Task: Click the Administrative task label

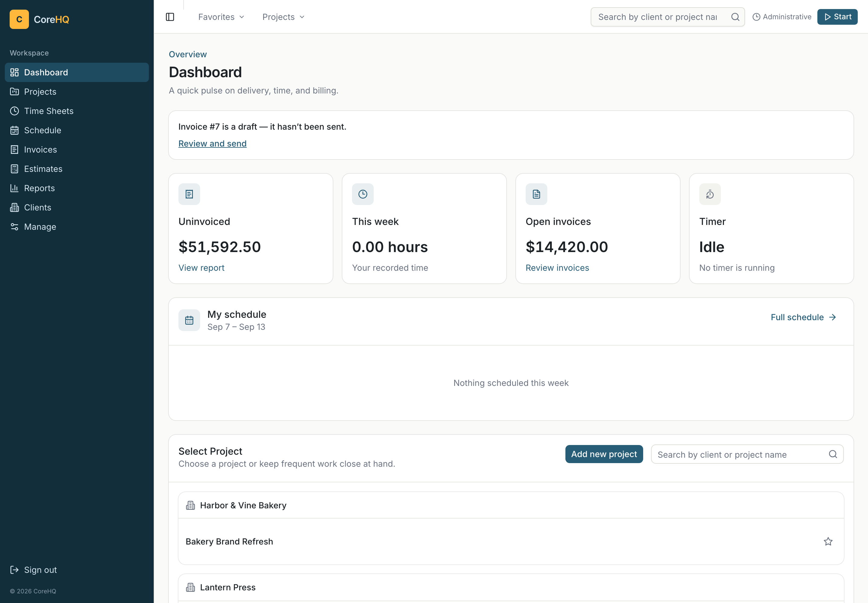Action: click(782, 17)
